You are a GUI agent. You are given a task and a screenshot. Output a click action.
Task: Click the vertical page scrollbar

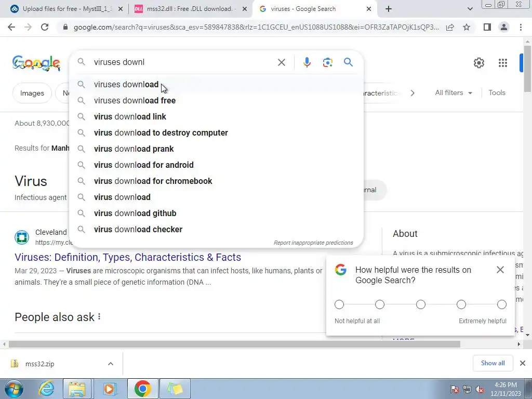point(527,68)
